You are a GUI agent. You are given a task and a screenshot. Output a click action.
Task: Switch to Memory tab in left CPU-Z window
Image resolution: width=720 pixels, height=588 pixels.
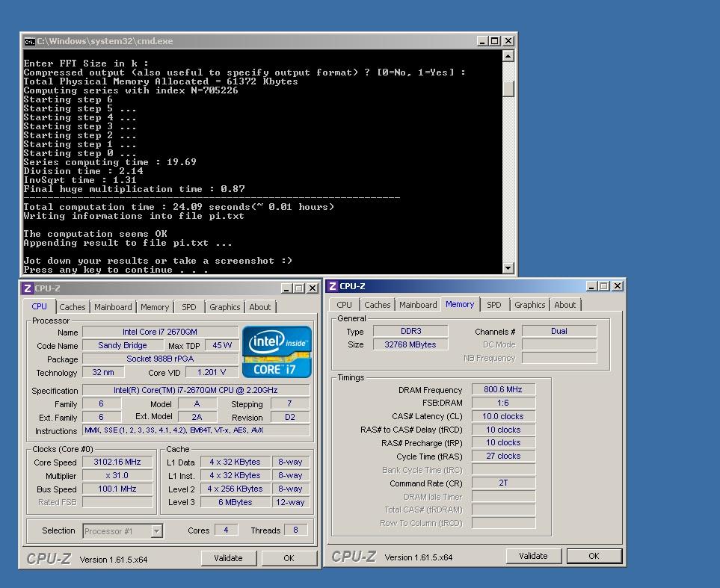tap(155, 307)
